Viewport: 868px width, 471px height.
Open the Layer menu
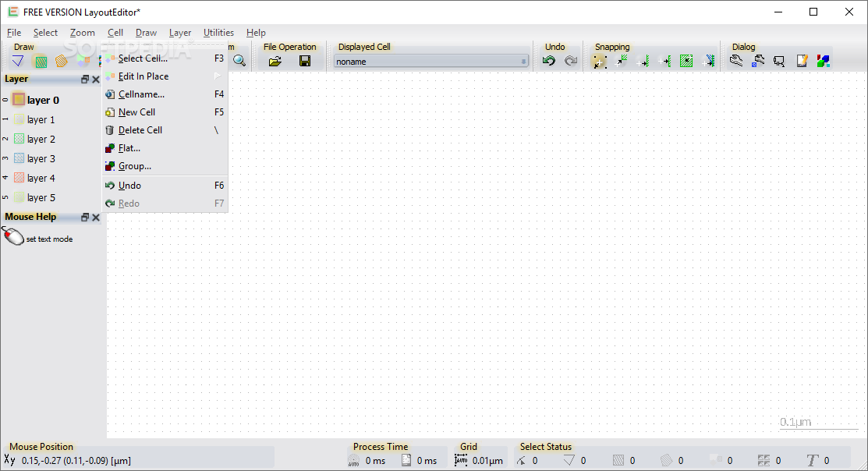(180, 33)
